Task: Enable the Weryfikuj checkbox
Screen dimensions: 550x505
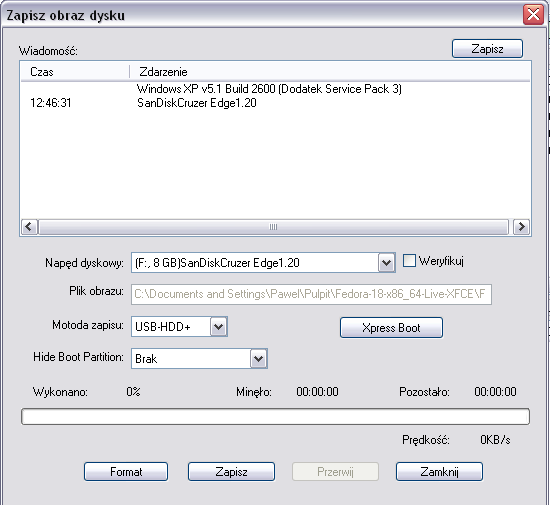Action: pyautogui.click(x=409, y=261)
